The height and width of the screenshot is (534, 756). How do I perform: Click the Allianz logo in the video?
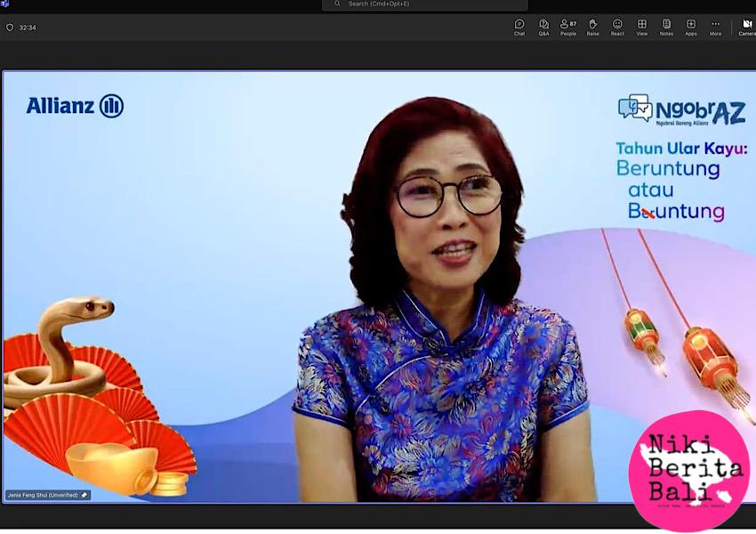click(75, 106)
